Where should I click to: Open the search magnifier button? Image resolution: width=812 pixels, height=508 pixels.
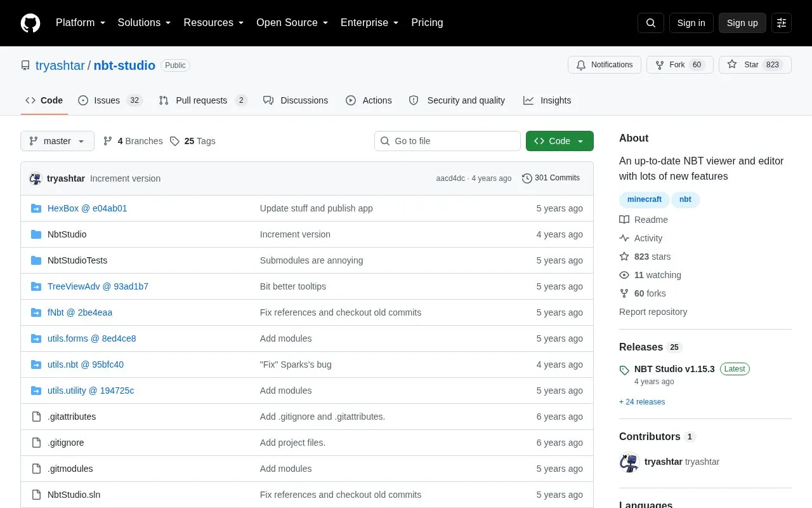point(651,23)
